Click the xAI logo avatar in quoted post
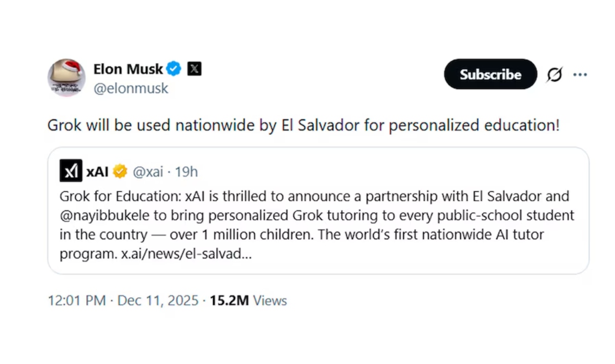615x364 pixels. pos(71,170)
